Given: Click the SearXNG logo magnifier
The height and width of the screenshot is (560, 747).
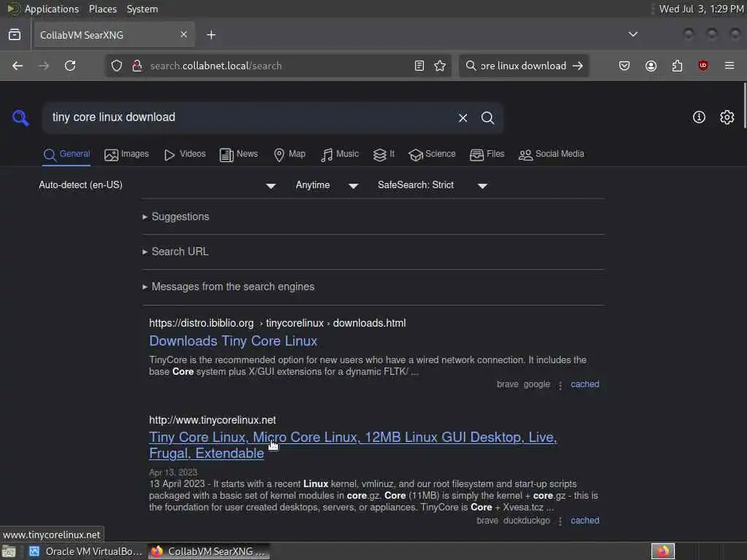Looking at the screenshot, I should [x=20, y=117].
